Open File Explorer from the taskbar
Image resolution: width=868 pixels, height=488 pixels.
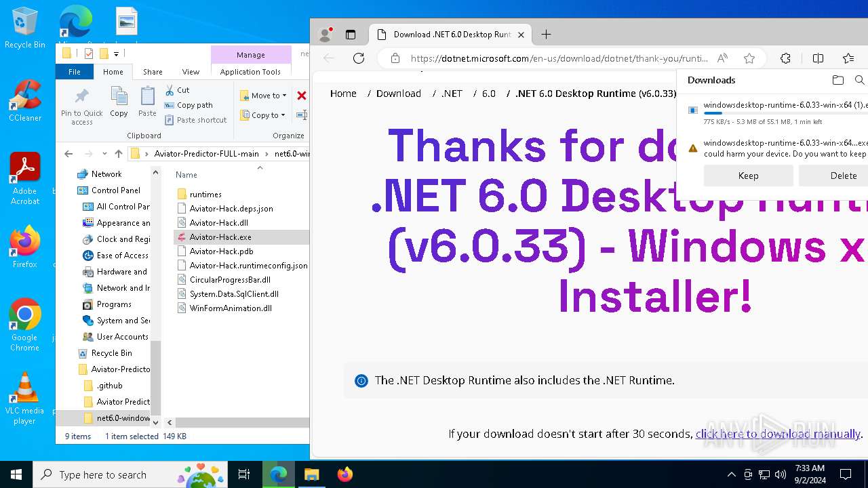point(311,474)
